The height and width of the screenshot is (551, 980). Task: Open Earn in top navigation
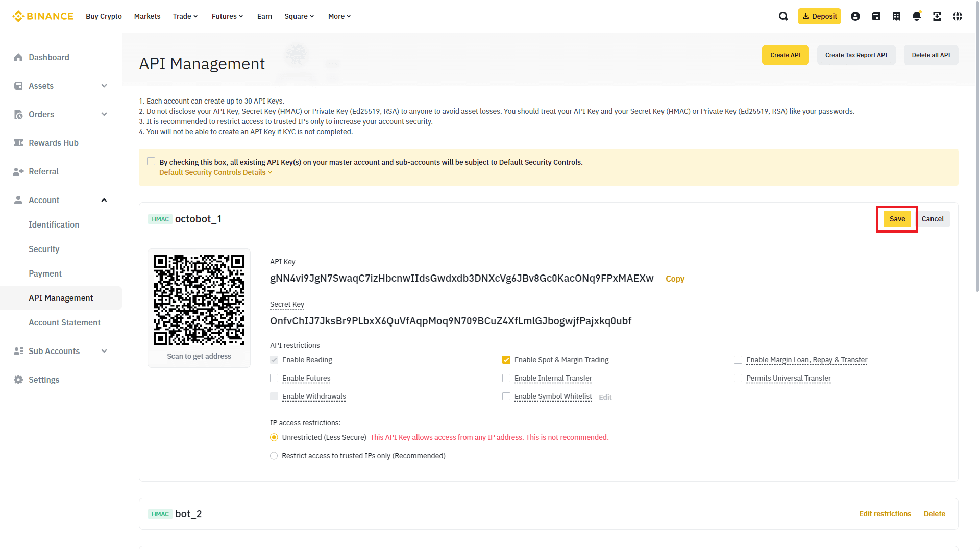coord(264,16)
